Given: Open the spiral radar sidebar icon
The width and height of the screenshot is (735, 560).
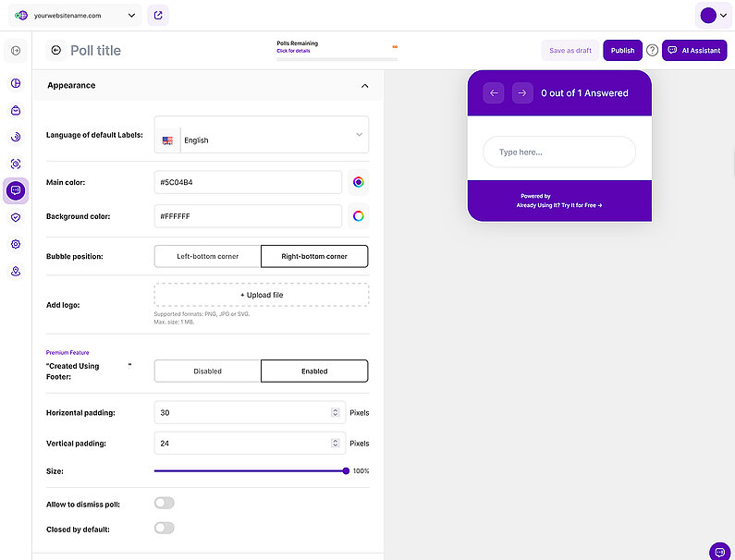Looking at the screenshot, I should pos(16,137).
